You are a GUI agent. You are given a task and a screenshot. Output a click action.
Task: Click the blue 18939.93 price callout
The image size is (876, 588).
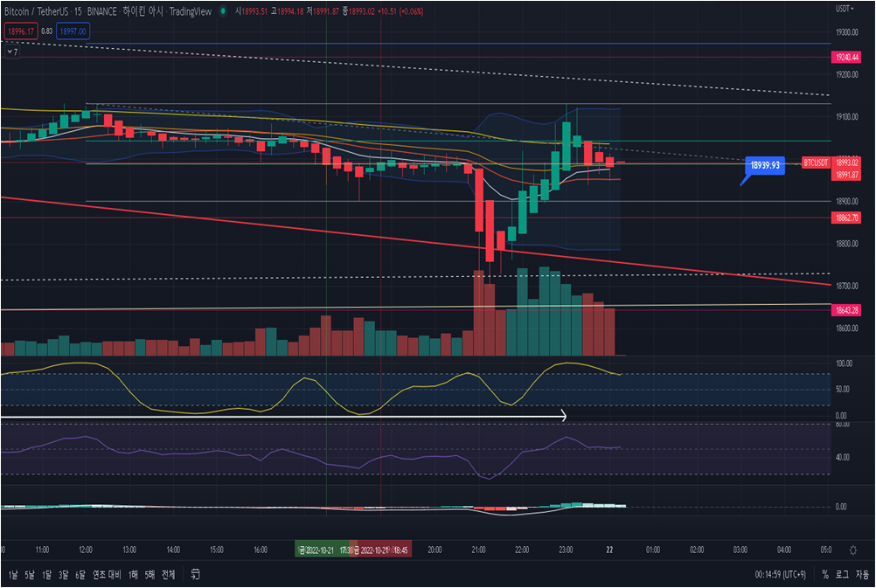[x=765, y=165]
